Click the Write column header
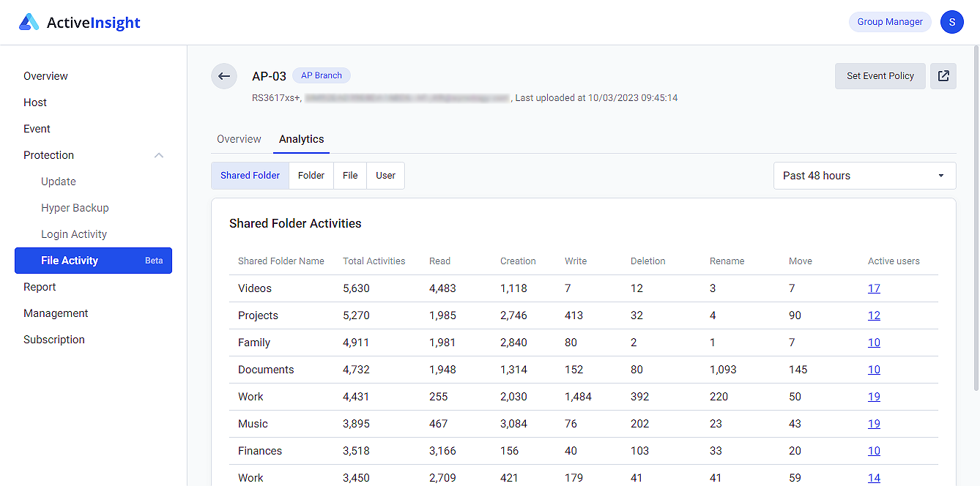The width and height of the screenshot is (980, 486). coord(576,261)
